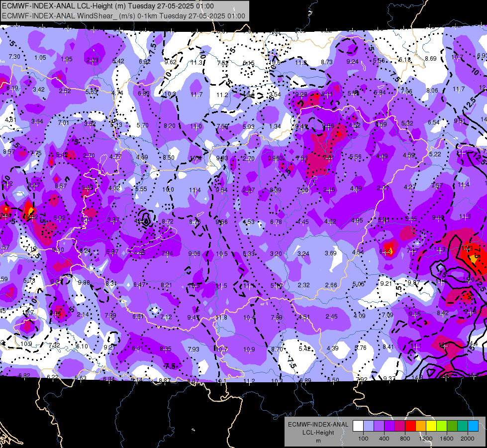This screenshot has width=487, height=448.
Task: Click the wind shear value 3.24
Action: [303, 254]
